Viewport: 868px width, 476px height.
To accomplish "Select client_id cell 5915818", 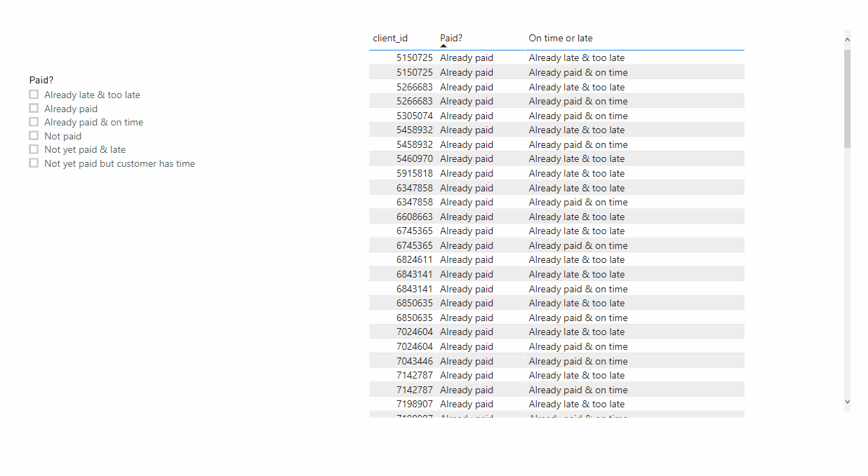I will tap(415, 173).
